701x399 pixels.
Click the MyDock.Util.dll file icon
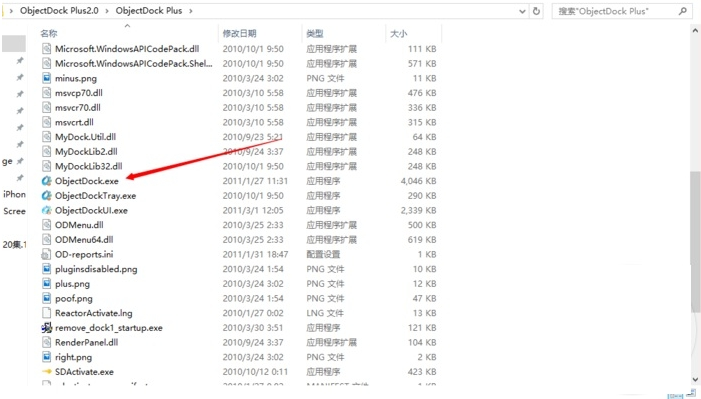[46, 137]
